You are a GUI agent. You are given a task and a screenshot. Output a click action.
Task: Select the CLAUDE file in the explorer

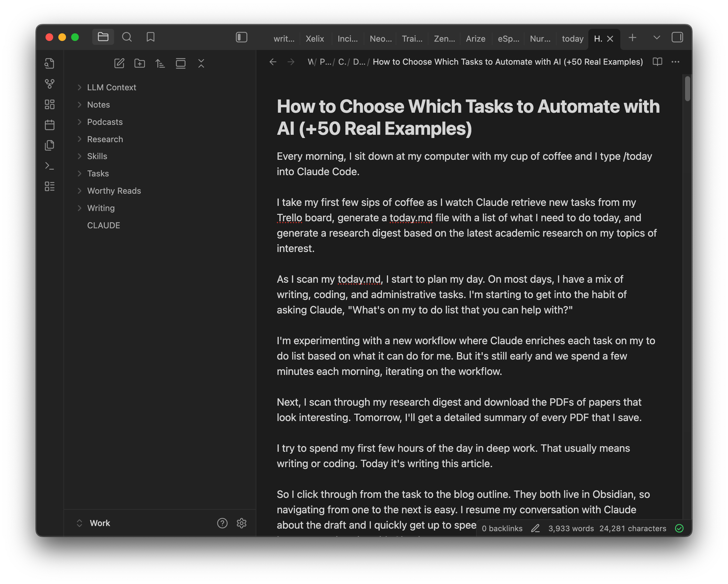(104, 225)
